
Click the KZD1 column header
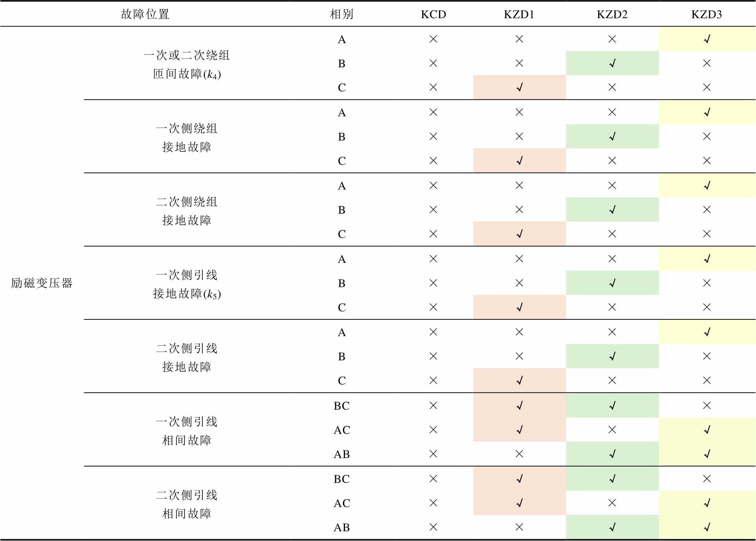click(x=519, y=14)
